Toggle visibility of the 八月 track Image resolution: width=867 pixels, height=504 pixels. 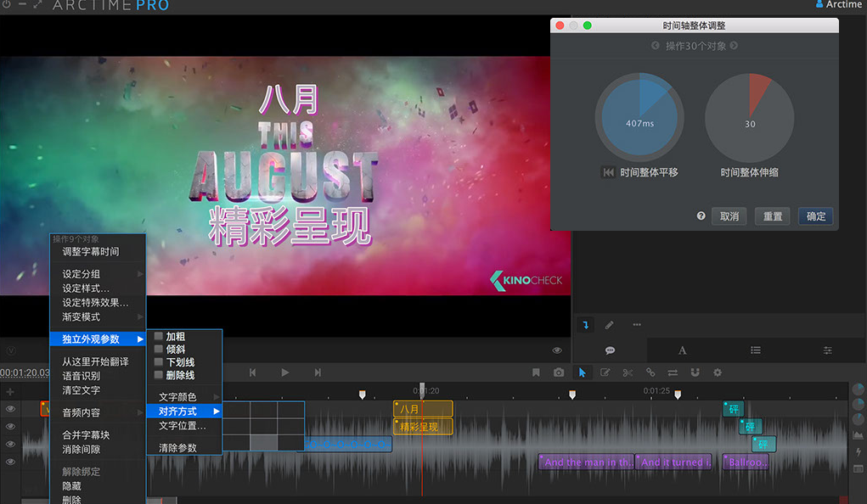[x=10, y=409]
